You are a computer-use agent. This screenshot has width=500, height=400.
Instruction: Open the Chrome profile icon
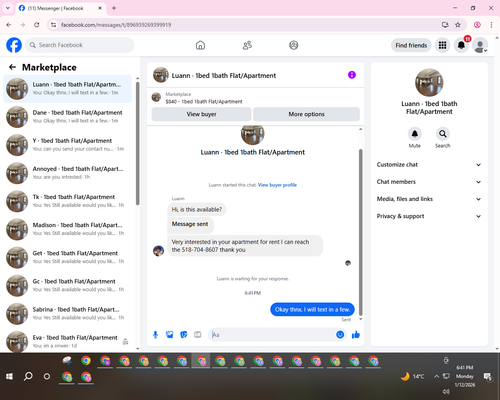(x=477, y=25)
